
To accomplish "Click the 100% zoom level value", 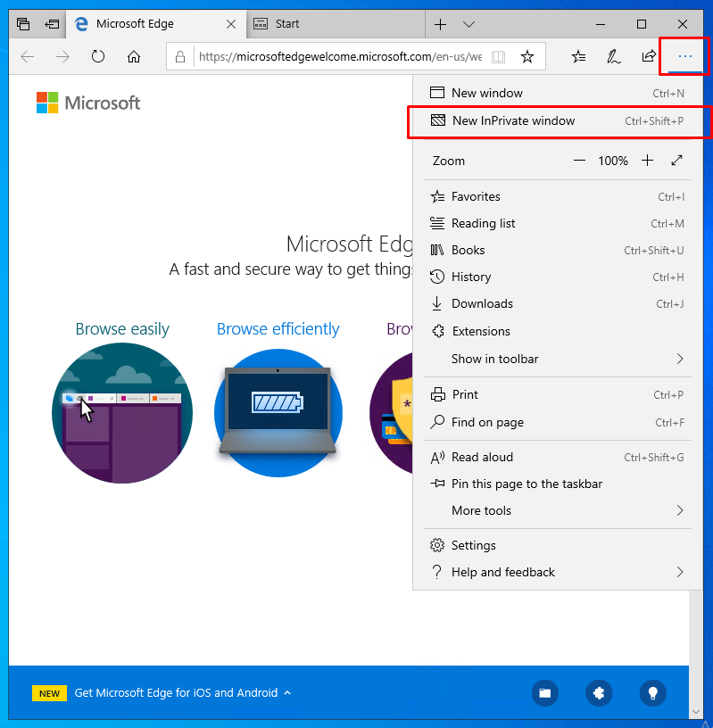I will pyautogui.click(x=613, y=161).
